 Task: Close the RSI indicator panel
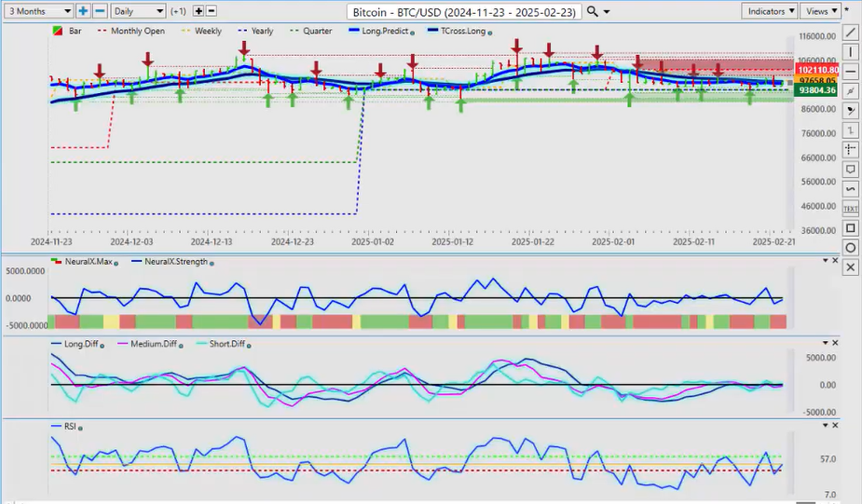836,426
